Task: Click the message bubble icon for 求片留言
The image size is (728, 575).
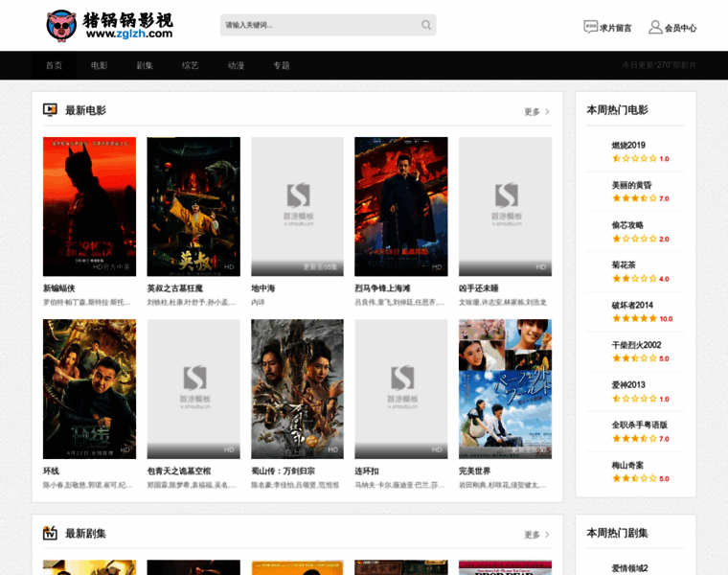Action: point(591,27)
